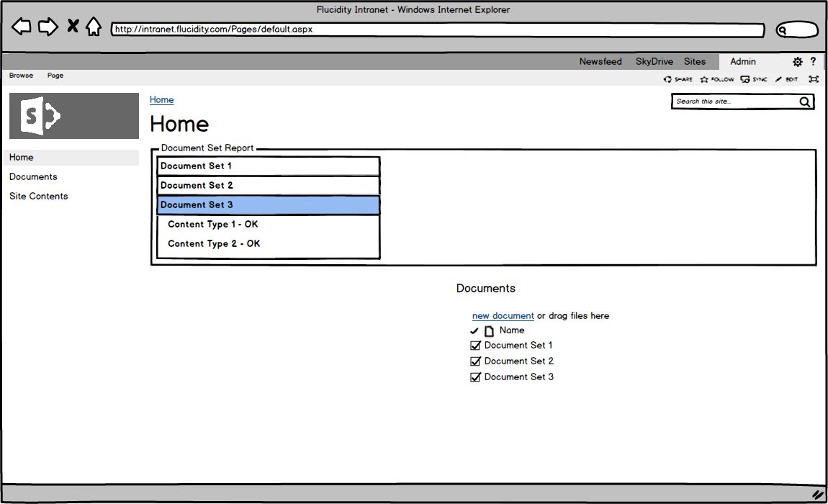Select Content Type 1 - OK row
The image size is (828, 504).
click(213, 224)
